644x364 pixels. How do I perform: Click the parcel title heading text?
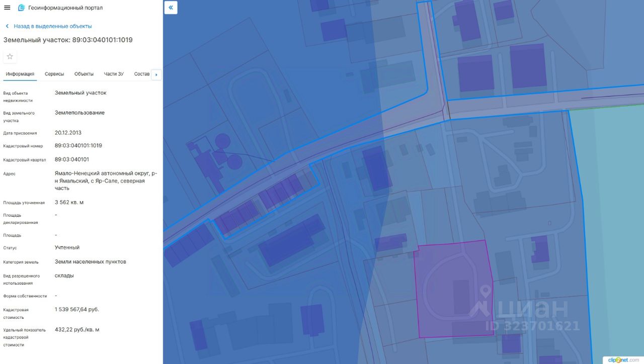pos(68,40)
